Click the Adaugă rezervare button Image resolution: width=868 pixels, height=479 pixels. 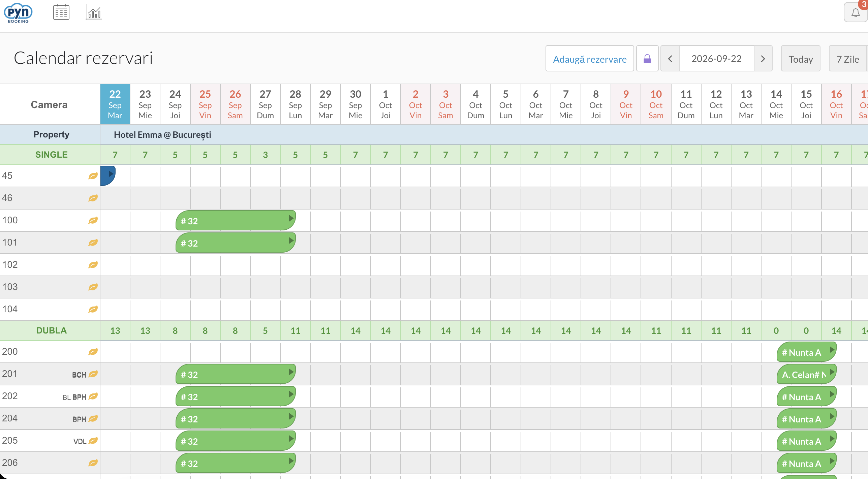tap(590, 59)
